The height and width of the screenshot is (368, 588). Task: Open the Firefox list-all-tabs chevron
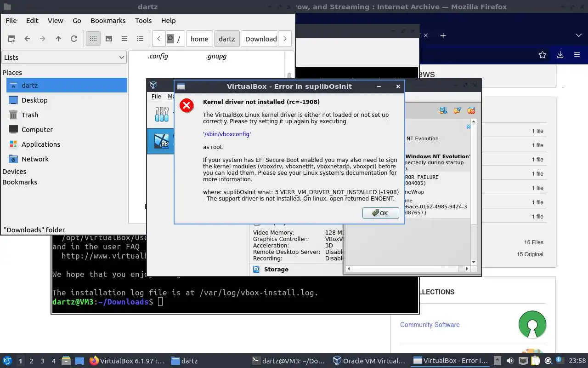tap(579, 35)
